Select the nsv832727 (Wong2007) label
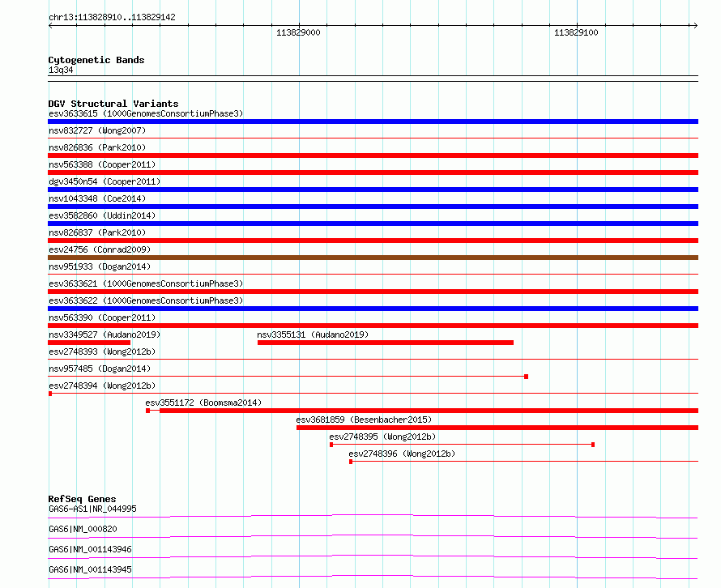Screen dimensions: 721x588 97,130
